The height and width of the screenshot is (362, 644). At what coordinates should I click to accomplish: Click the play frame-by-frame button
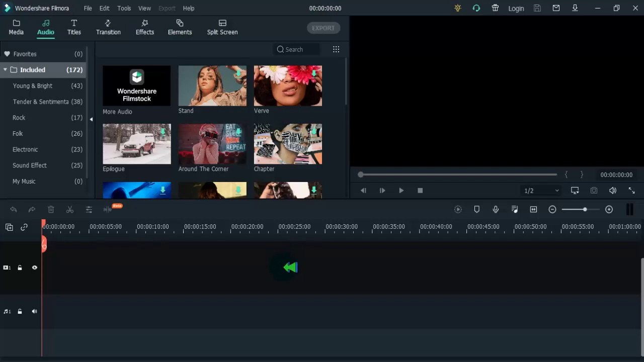pyautogui.click(x=382, y=191)
